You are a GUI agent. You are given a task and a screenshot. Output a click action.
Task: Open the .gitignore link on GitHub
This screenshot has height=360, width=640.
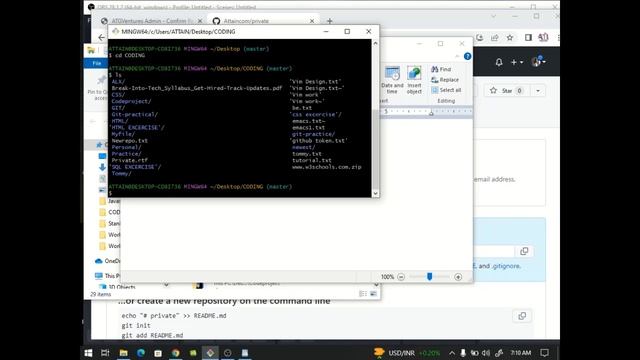pyautogui.click(x=506, y=266)
